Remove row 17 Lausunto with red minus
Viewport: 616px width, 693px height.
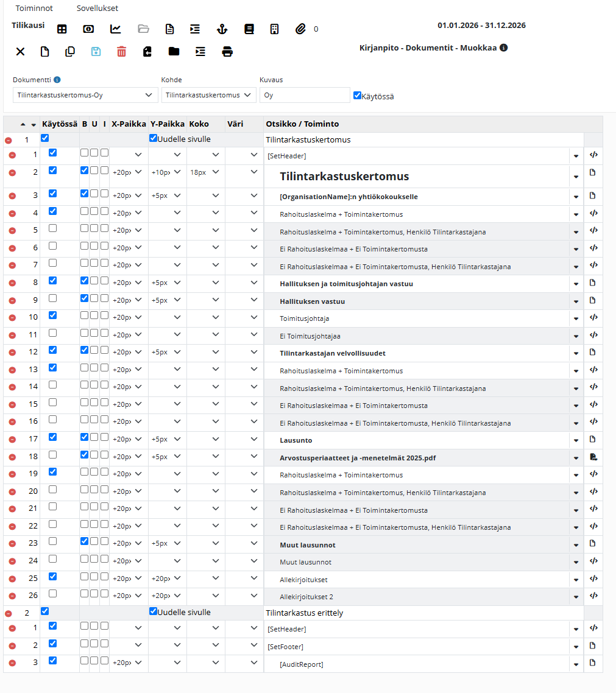[x=12, y=440]
